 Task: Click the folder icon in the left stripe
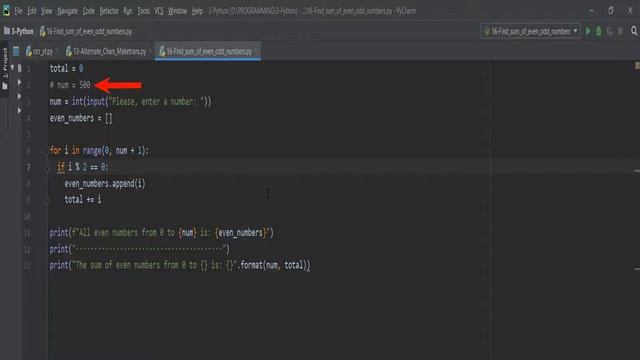tap(5, 86)
